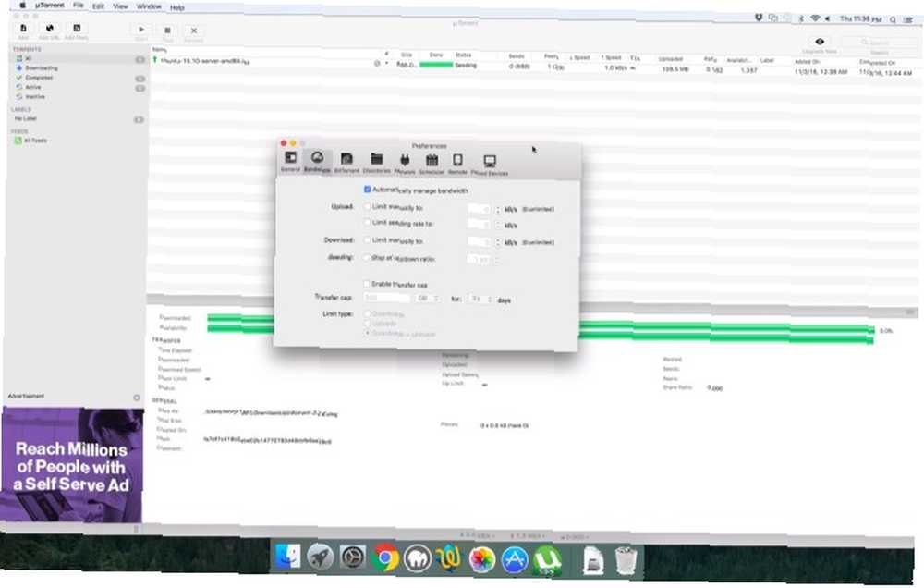Viewport: 924px width, 588px height.
Task: Sort torrents by the Size column
Action: coord(407,55)
